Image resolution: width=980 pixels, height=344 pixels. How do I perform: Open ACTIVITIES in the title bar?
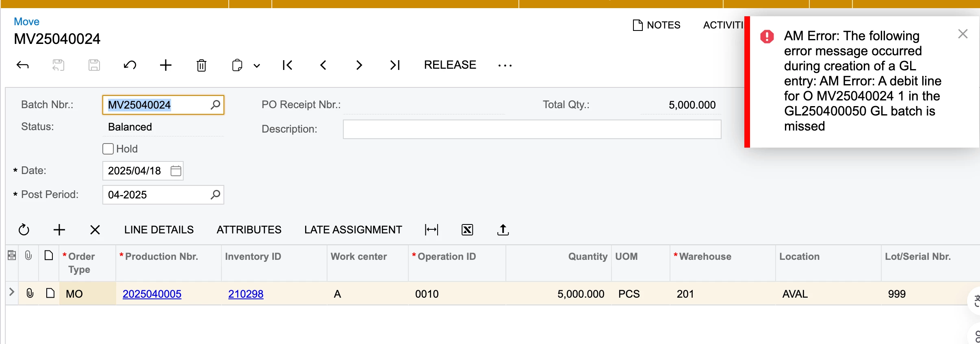[x=723, y=25]
